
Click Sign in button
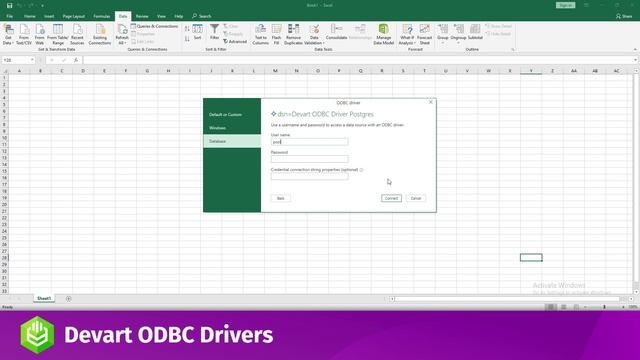tap(565, 5)
